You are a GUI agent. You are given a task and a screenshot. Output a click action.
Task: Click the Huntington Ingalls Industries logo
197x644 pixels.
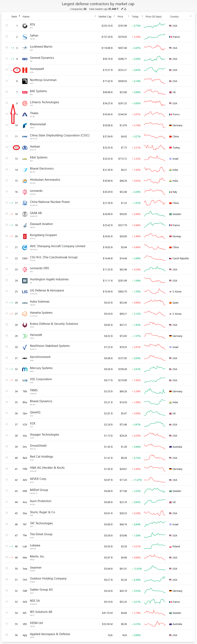(25, 281)
